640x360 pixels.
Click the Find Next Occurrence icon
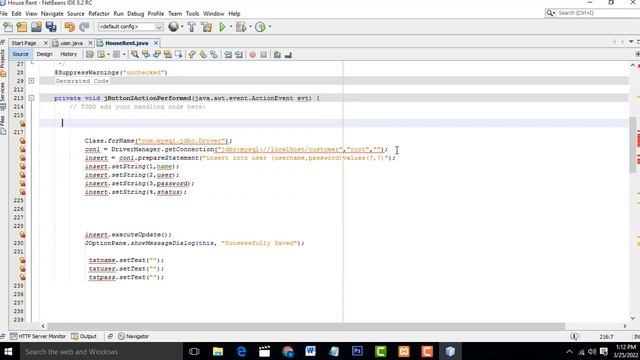[x=157, y=54]
